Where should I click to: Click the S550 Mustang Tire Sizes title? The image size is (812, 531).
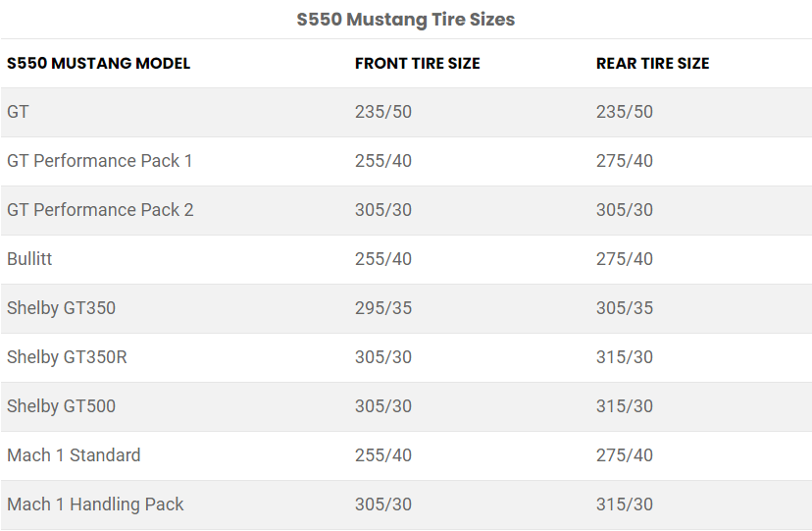[405, 19]
